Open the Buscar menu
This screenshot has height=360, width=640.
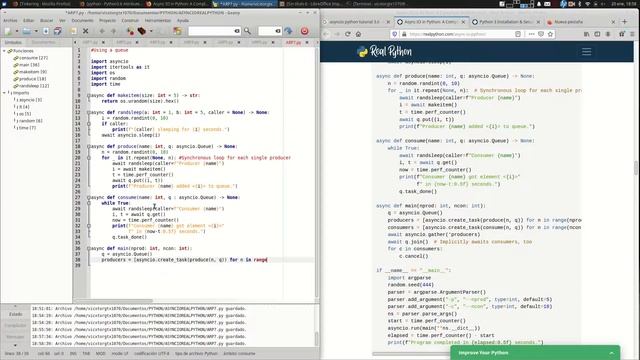(46, 20)
